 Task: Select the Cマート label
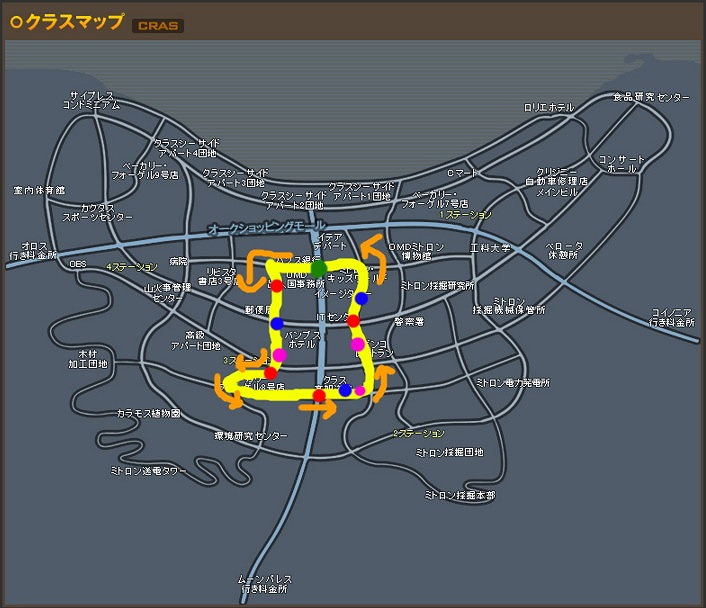coord(462,172)
